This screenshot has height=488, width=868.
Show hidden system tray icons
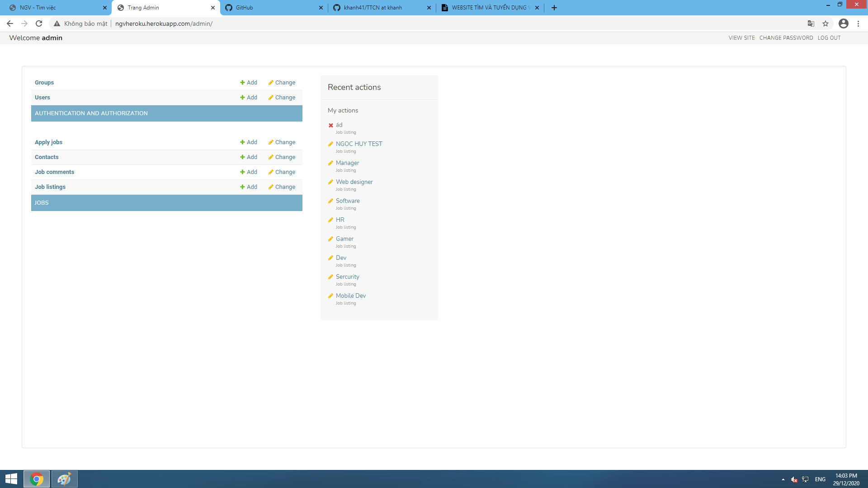coord(783,479)
